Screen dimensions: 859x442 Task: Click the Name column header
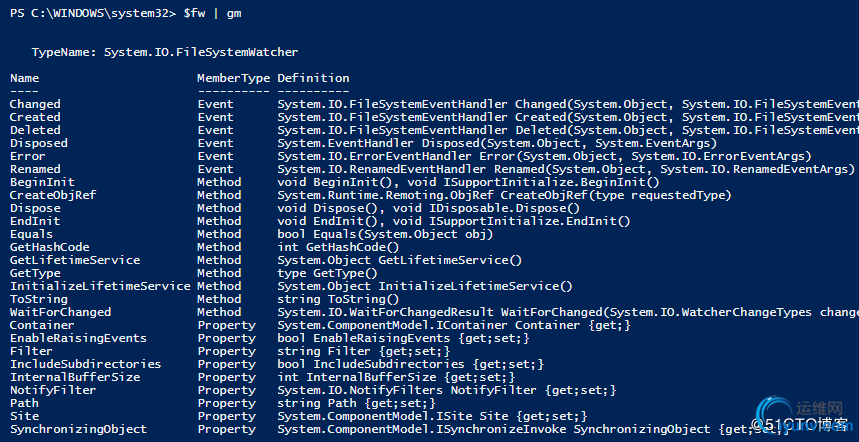pos(25,78)
